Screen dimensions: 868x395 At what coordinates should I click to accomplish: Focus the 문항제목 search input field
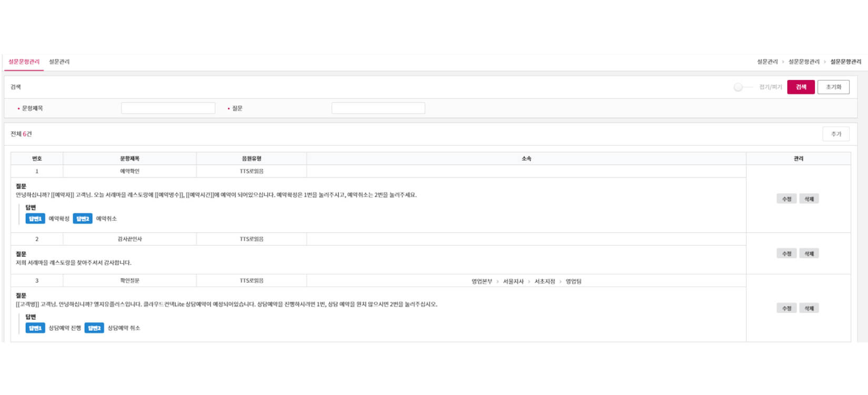click(168, 108)
